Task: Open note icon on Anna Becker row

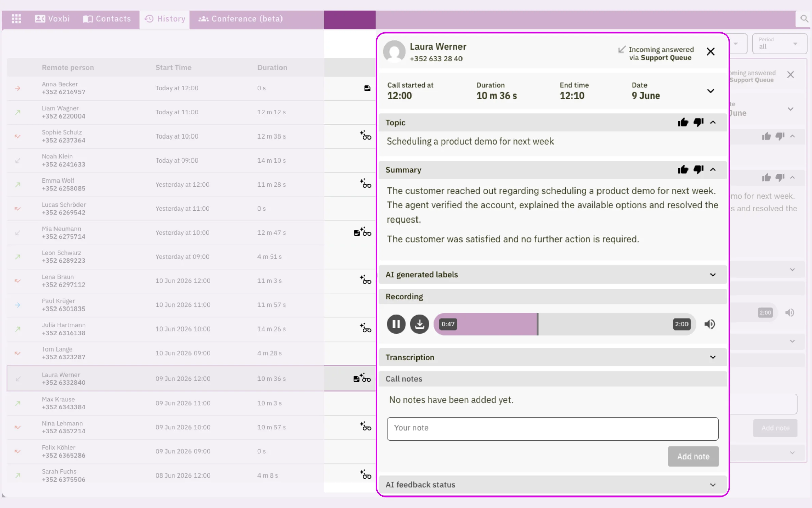Action: coord(367,88)
